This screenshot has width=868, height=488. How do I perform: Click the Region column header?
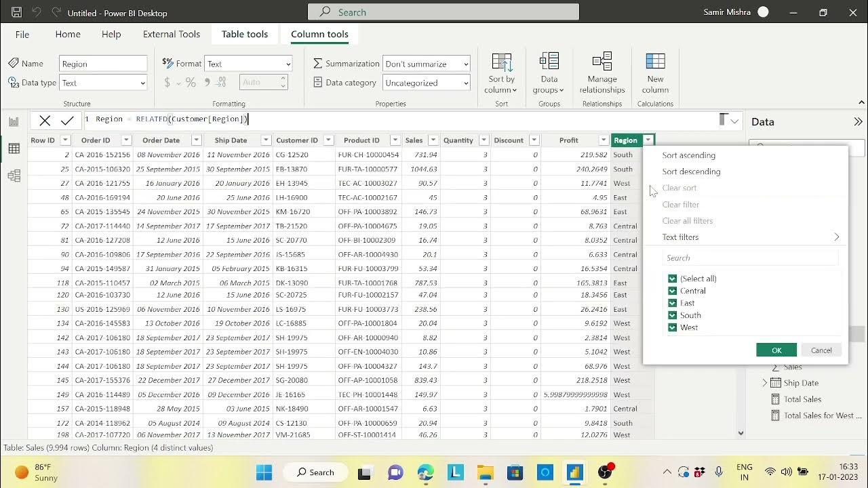(x=626, y=140)
